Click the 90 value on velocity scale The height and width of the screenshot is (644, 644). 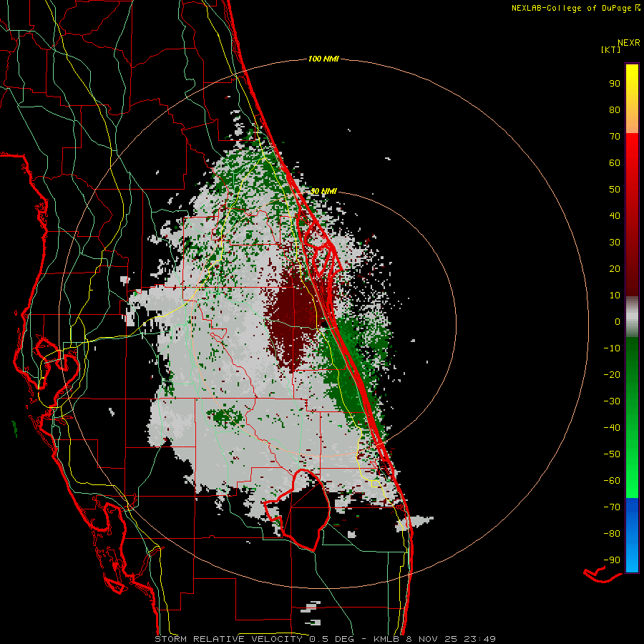(x=615, y=84)
